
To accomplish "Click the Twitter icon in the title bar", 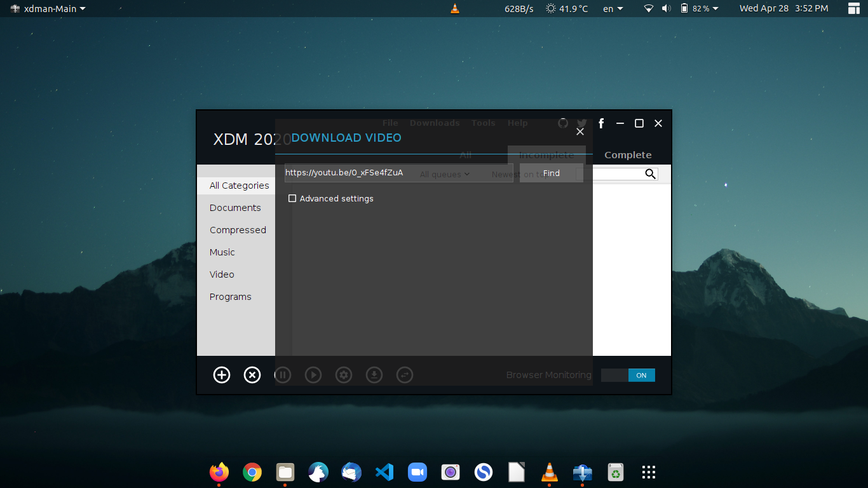I will point(582,123).
